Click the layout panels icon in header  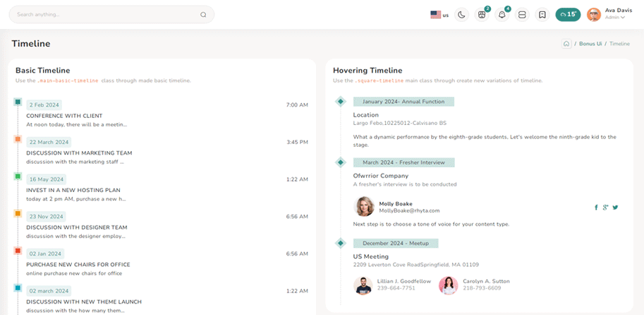pos(522,14)
